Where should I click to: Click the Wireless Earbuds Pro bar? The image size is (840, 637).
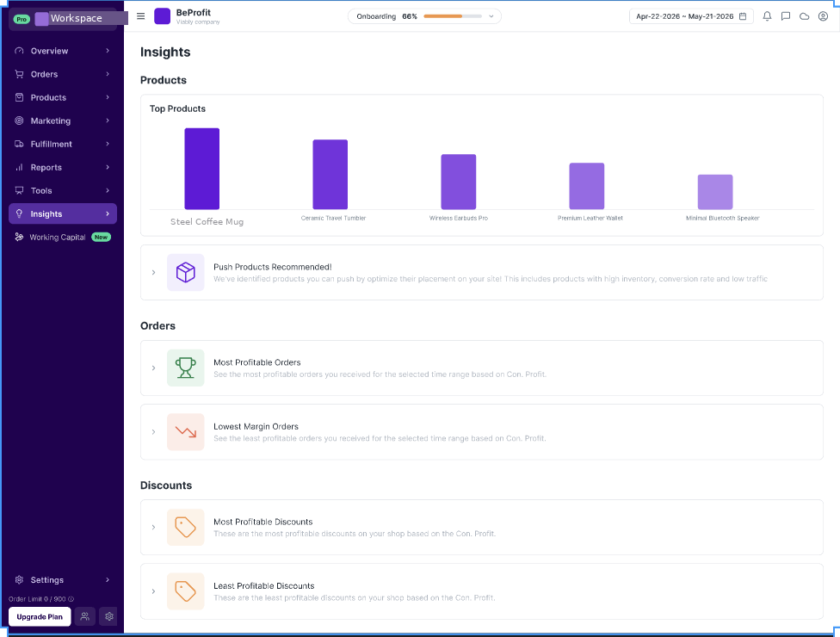click(x=459, y=182)
